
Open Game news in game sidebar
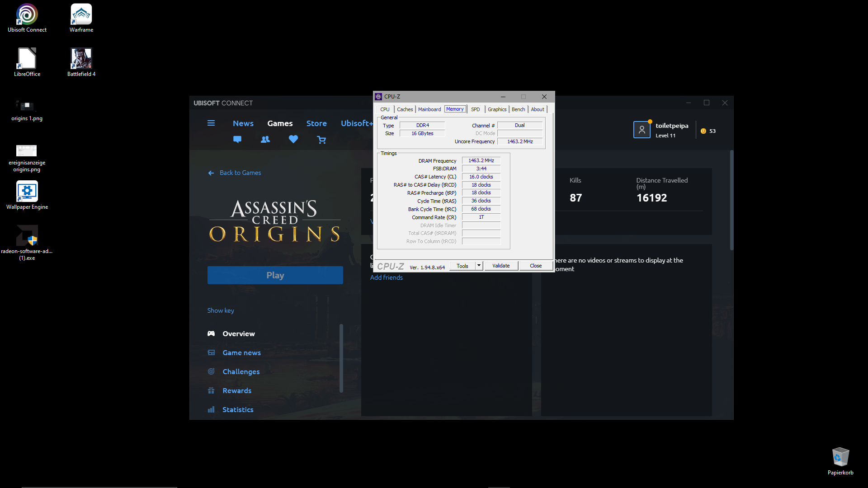241,352
